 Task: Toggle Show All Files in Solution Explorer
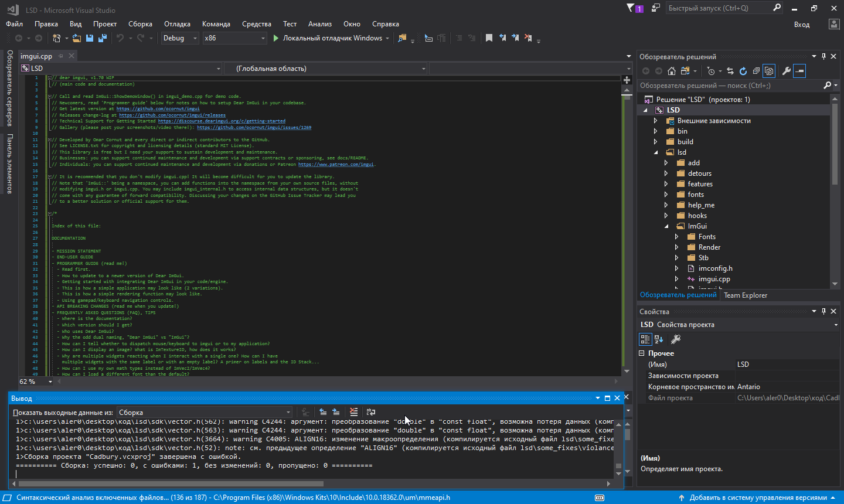[769, 71]
